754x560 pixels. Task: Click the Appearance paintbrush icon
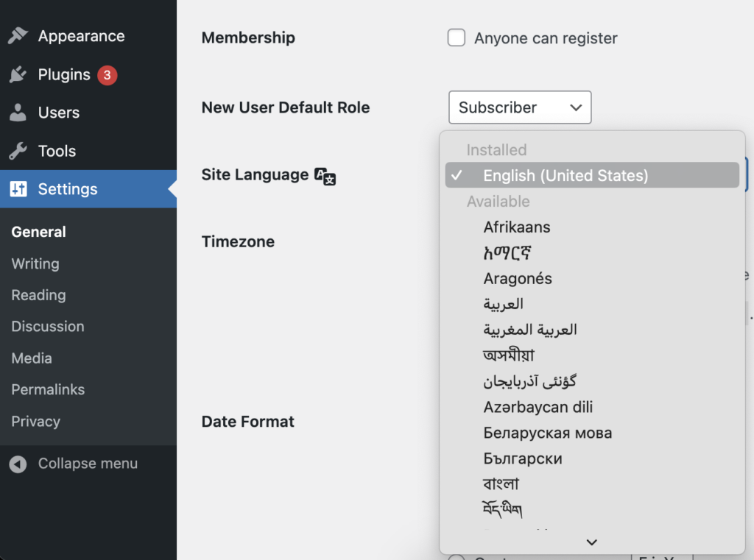(x=18, y=36)
